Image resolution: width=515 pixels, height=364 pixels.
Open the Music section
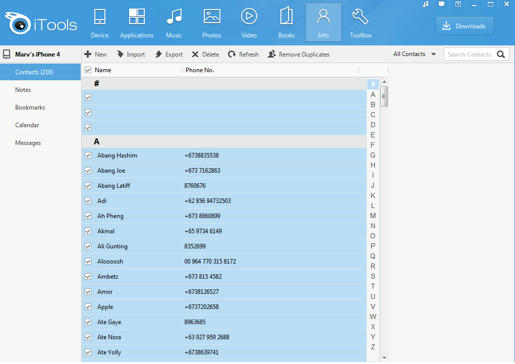pos(174,23)
